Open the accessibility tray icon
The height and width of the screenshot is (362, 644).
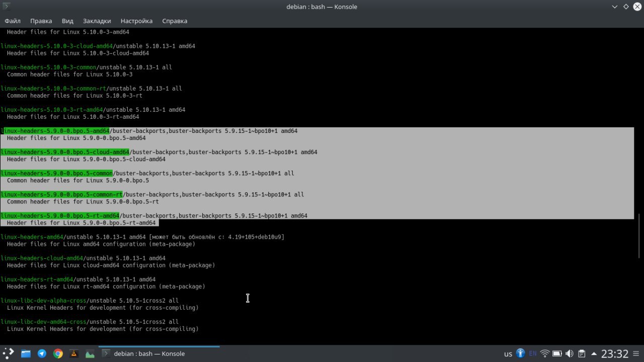521,353
